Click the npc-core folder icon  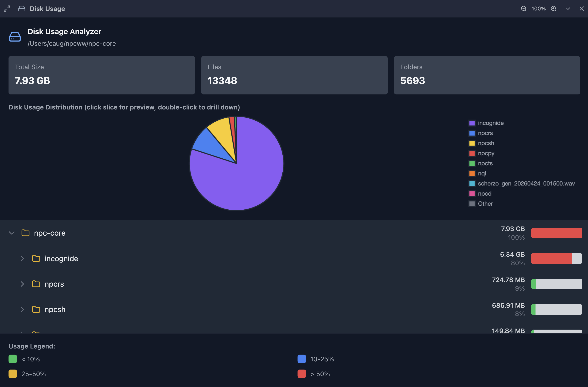pos(25,233)
